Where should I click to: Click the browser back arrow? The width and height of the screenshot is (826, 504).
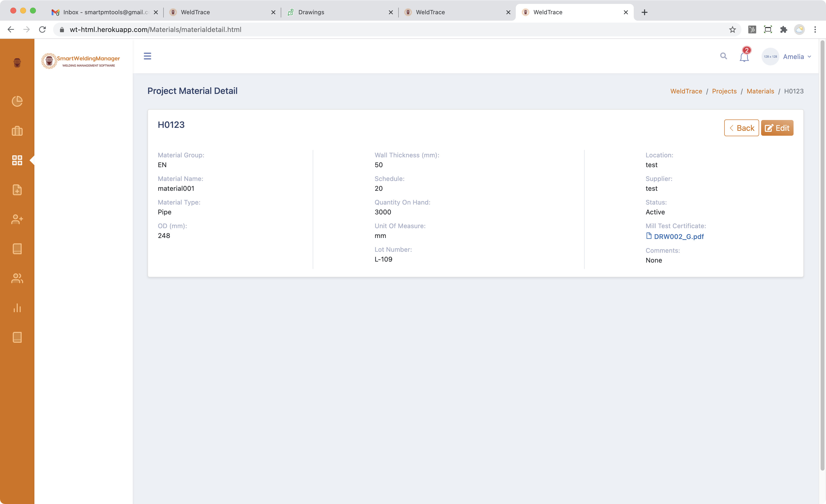click(x=11, y=30)
